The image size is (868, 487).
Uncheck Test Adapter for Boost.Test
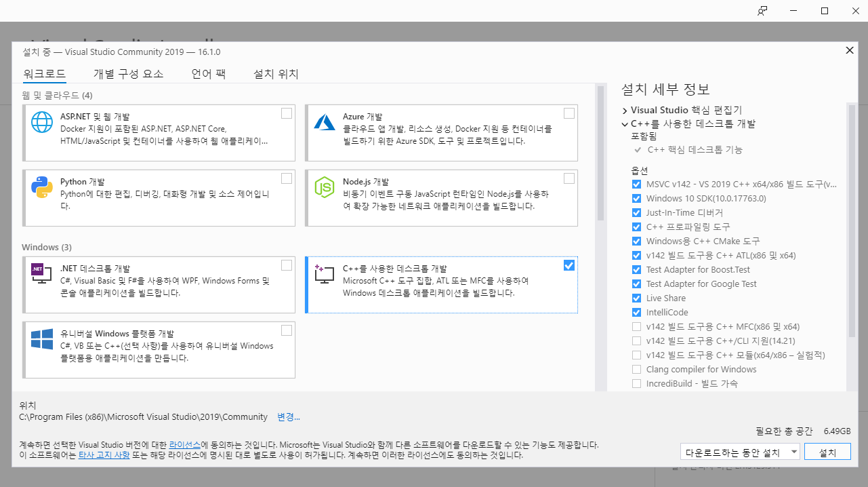coord(636,270)
